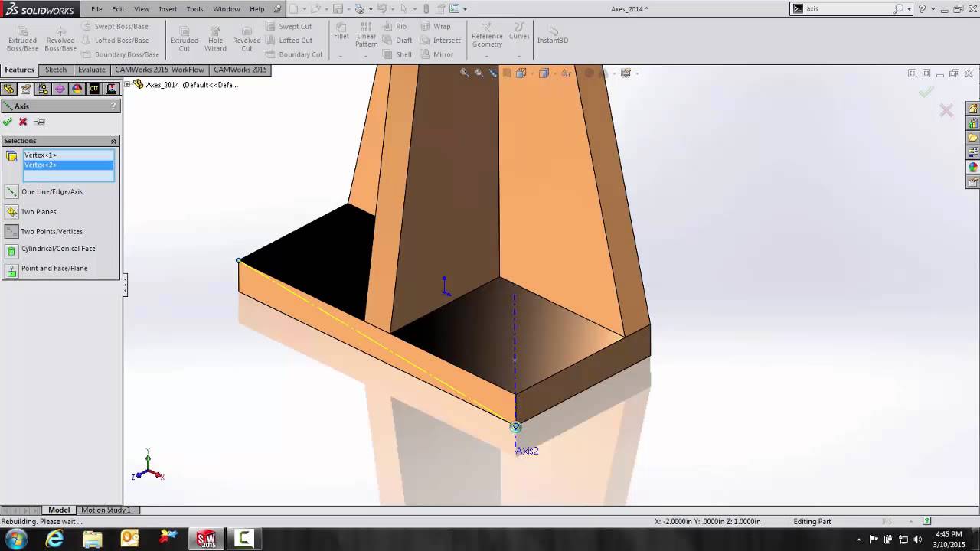Click the Reference Entities selection box icon
980x551 pixels.
coord(11,156)
